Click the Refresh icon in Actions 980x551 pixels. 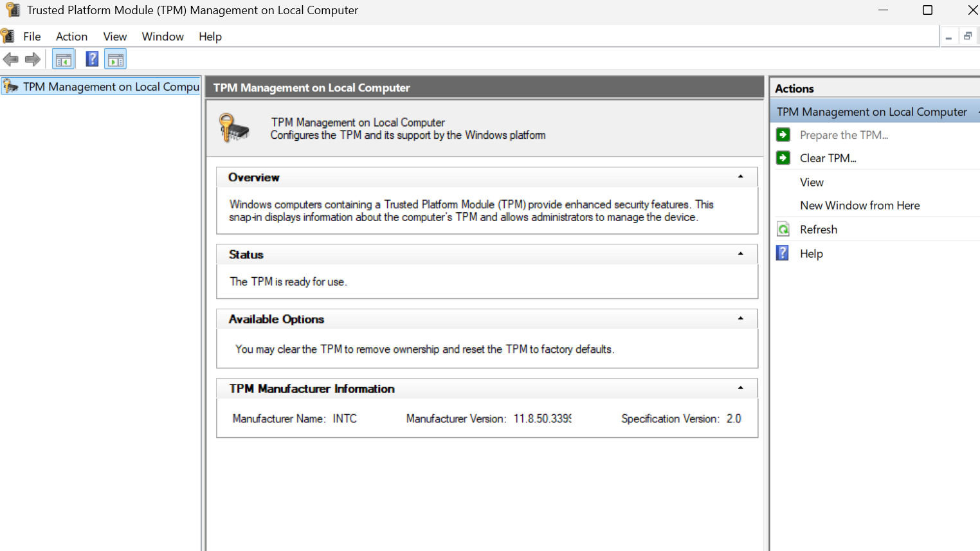click(x=783, y=230)
